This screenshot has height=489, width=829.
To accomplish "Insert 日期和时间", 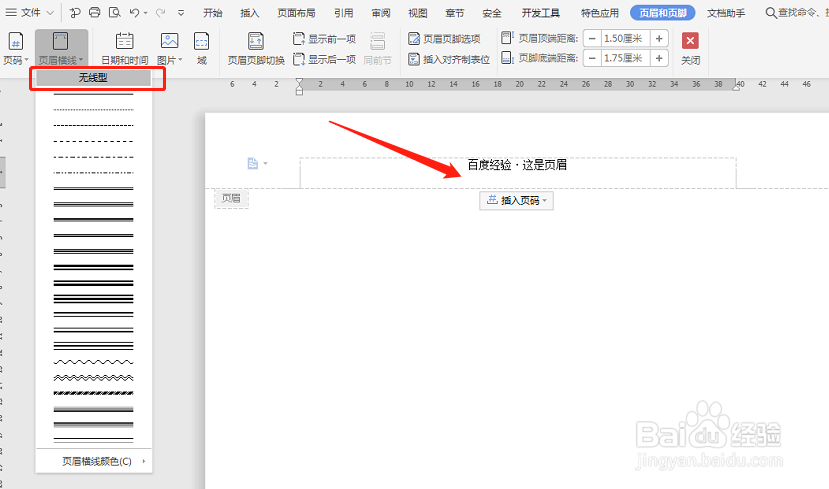I will (125, 48).
